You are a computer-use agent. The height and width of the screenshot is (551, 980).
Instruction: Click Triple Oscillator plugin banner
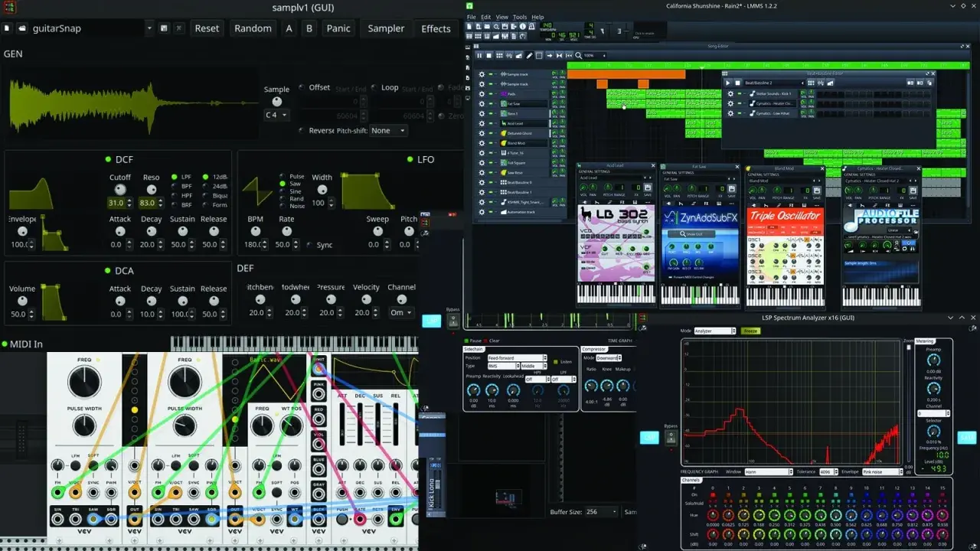(x=785, y=216)
